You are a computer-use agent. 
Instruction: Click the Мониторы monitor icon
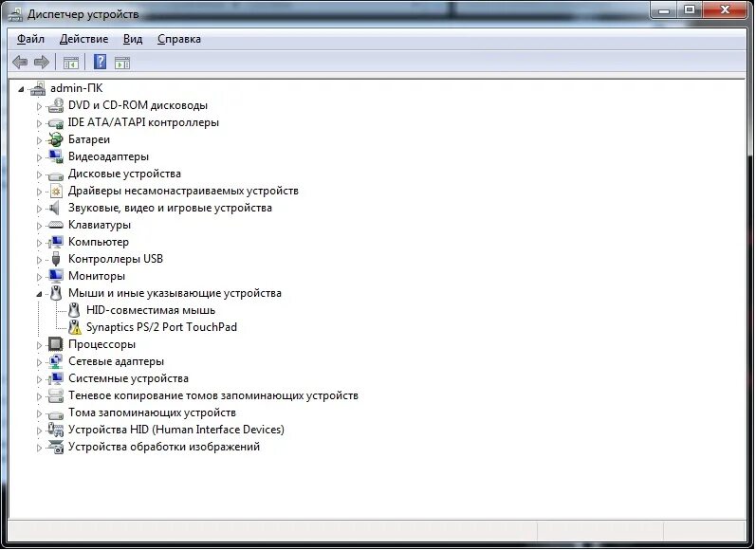(56, 276)
